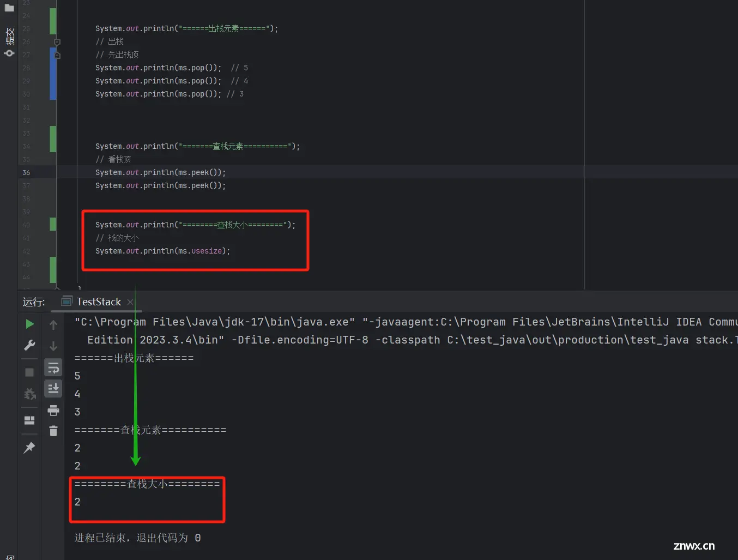This screenshot has width=738, height=560.
Task: Open the 提交 commit tool window
Action: coord(9,42)
